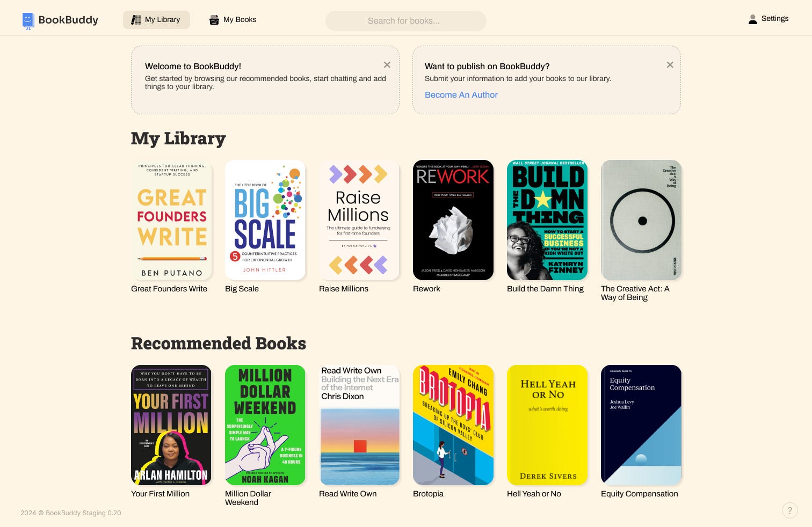Click the 'Great Founders Write' title text
This screenshot has height=527, width=812.
pyautogui.click(x=169, y=289)
